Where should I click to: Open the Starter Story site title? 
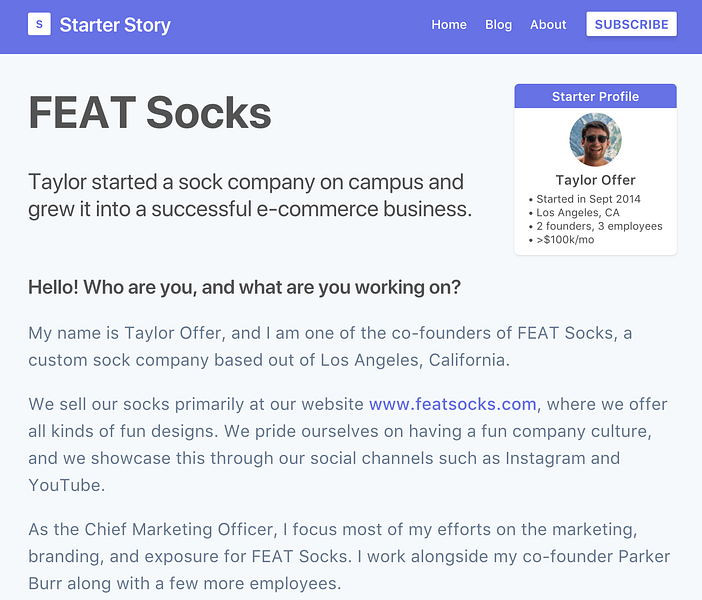coord(115,25)
